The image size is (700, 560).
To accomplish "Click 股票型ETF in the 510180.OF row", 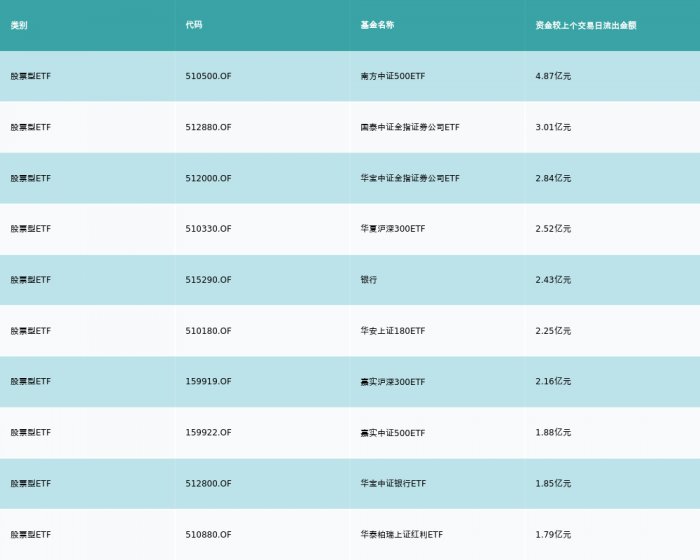I will [x=31, y=331].
